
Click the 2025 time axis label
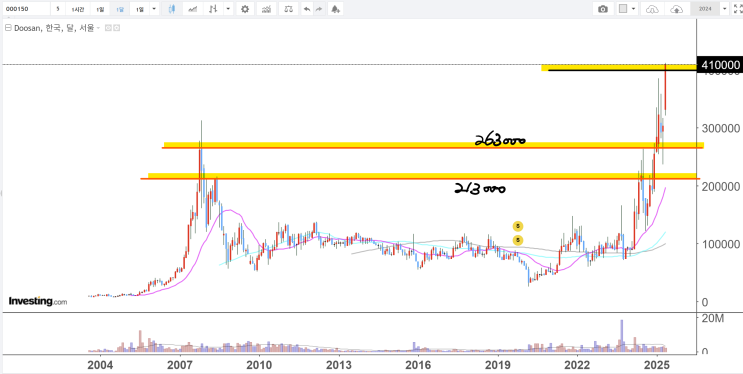point(657,365)
